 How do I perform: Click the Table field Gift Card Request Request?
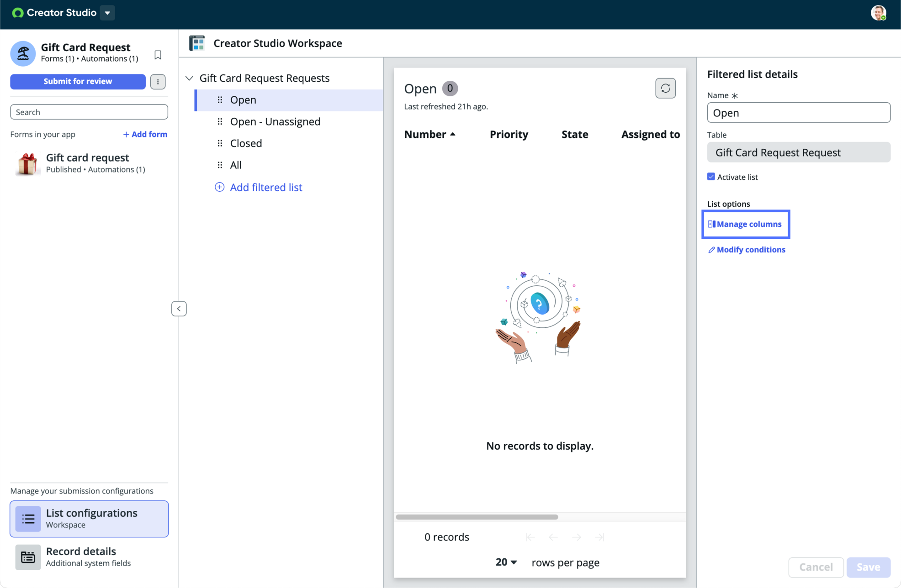click(x=798, y=152)
